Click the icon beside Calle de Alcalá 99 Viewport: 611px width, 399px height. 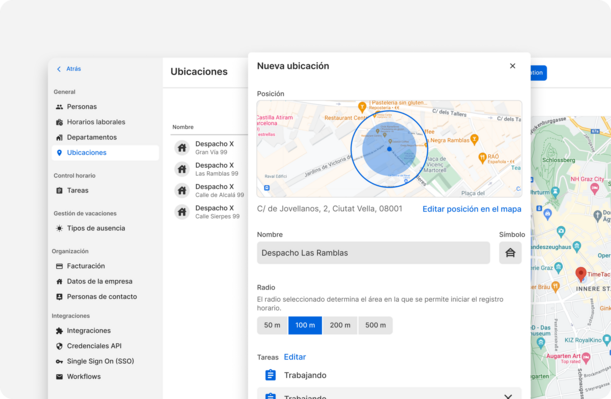pyautogui.click(x=182, y=191)
